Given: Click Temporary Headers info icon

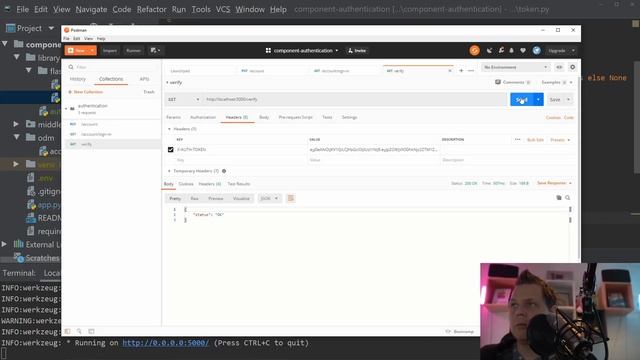Looking at the screenshot, I should (x=224, y=171).
